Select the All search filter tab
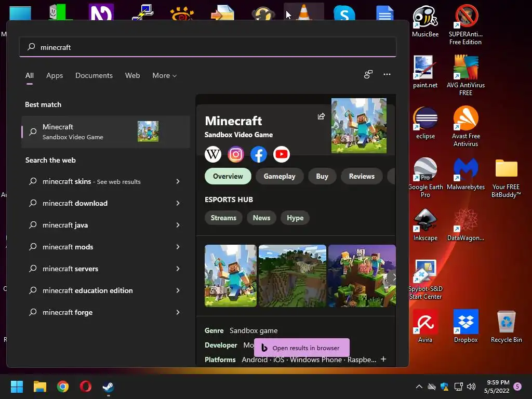 [x=30, y=76]
